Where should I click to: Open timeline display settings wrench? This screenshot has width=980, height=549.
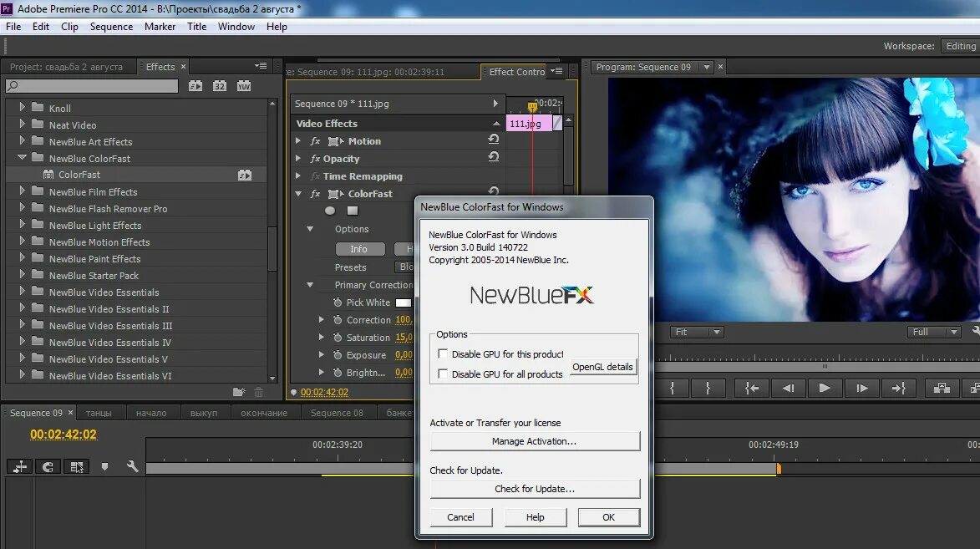pyautogui.click(x=132, y=466)
